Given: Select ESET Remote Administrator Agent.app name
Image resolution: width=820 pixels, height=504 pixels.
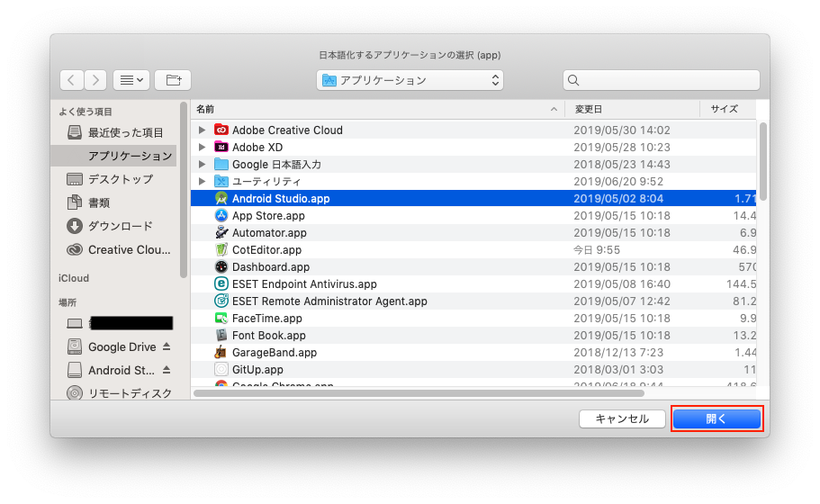Looking at the screenshot, I should 329,301.
